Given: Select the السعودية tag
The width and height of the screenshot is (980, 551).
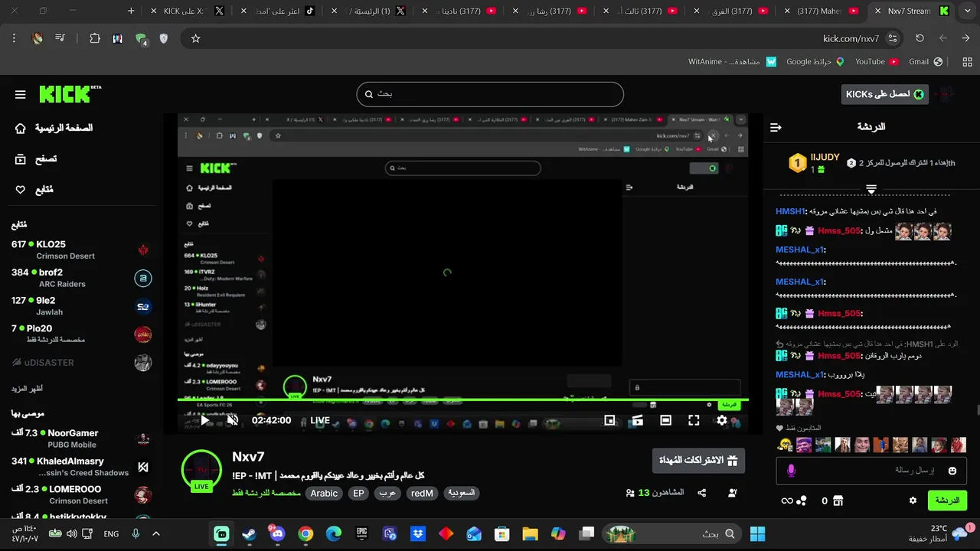Looking at the screenshot, I should 461,494.
